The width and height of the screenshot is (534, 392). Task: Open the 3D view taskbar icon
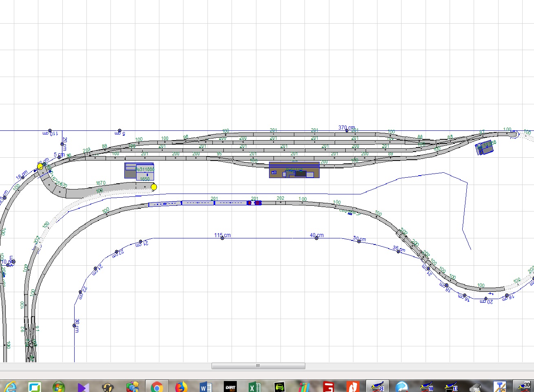(524, 386)
